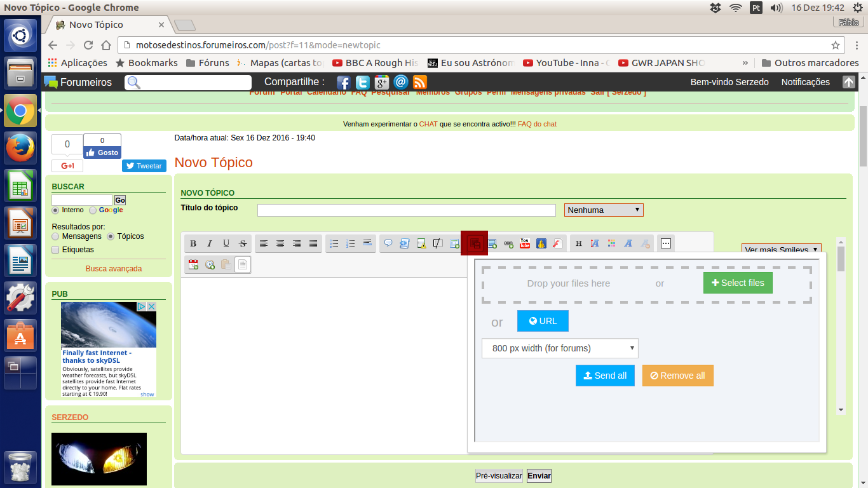Image resolution: width=868 pixels, height=488 pixels.
Task: Open the font family tool
Action: tap(628, 243)
